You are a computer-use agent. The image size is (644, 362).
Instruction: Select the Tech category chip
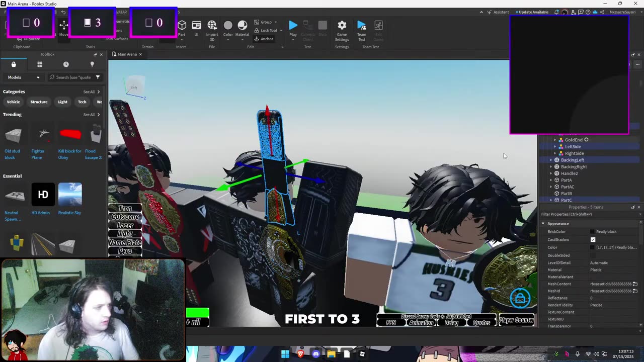pyautogui.click(x=82, y=102)
